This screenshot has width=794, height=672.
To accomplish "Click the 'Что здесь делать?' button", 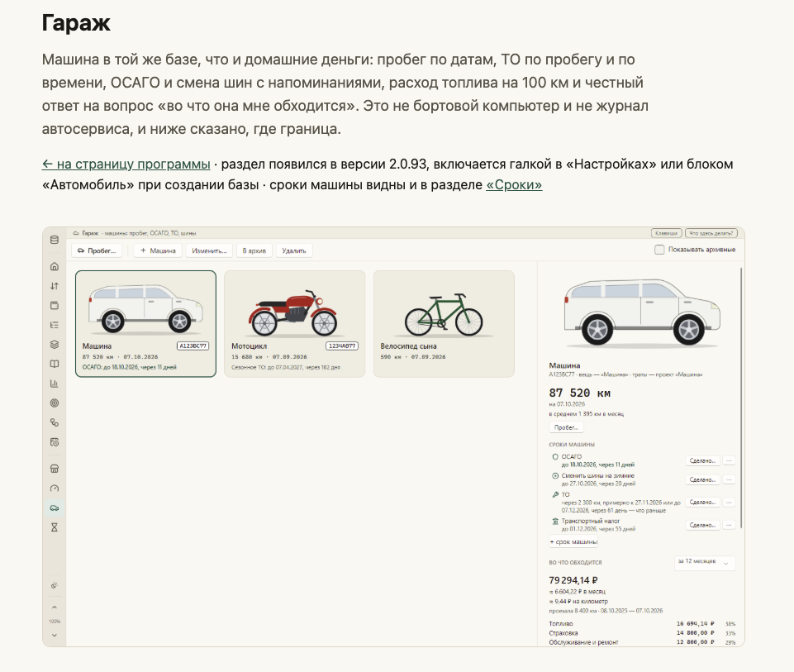I will [x=711, y=233].
